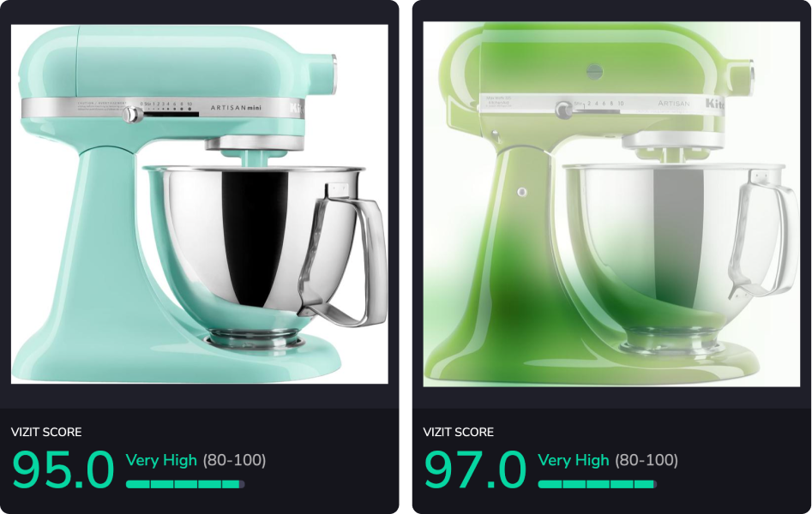Screen dimensions: 812x514
Task: Click the 'ARTISAN mini' label on aqua mixer
Action: click(236, 108)
